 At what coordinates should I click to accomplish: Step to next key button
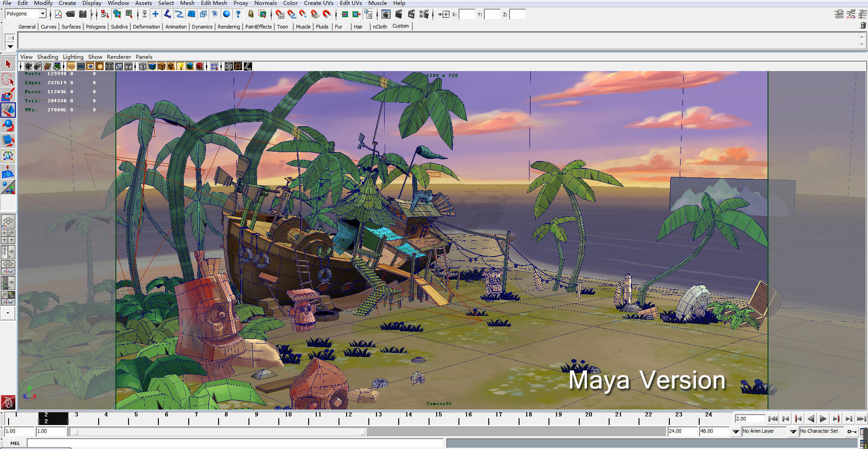coord(836,419)
